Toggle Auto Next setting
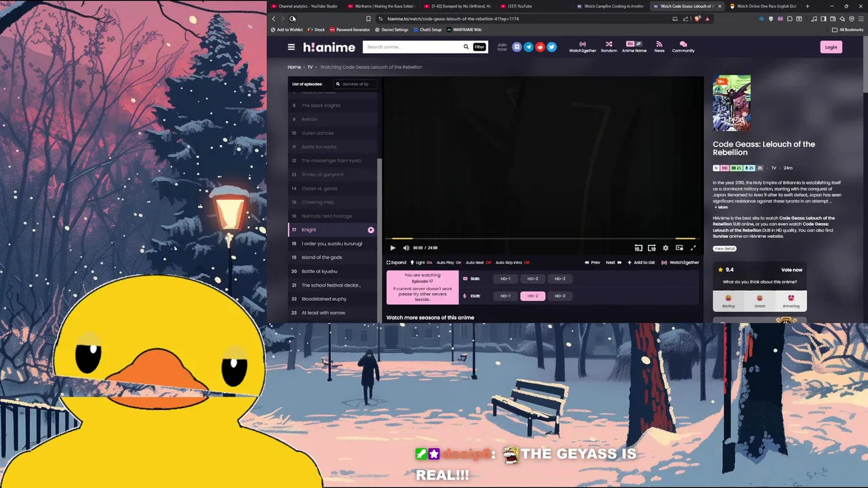This screenshot has height=488, width=868. (479, 262)
